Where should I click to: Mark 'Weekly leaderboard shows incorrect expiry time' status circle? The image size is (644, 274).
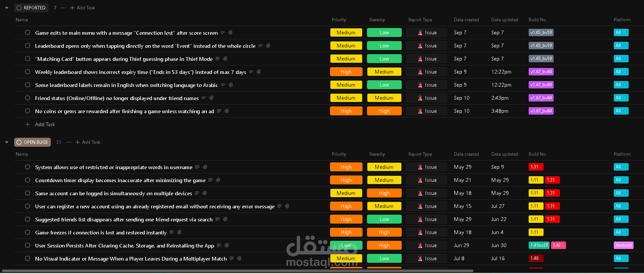pos(28,72)
